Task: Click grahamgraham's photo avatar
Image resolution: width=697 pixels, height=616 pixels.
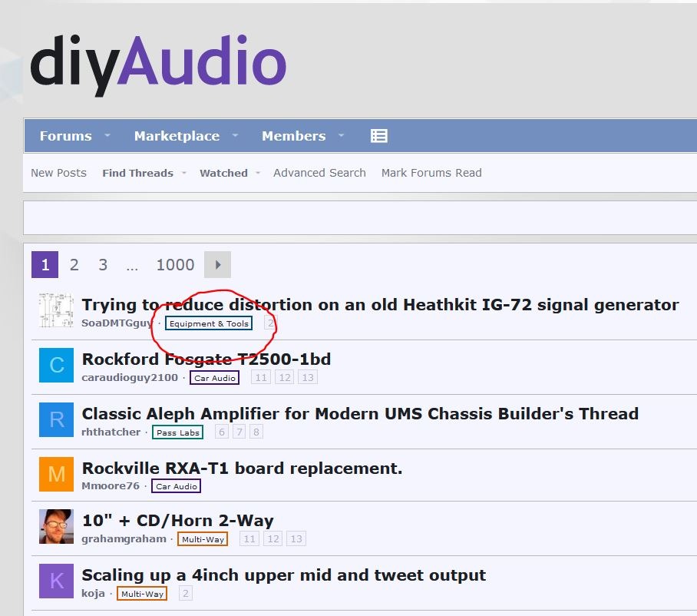Action: pos(56,527)
